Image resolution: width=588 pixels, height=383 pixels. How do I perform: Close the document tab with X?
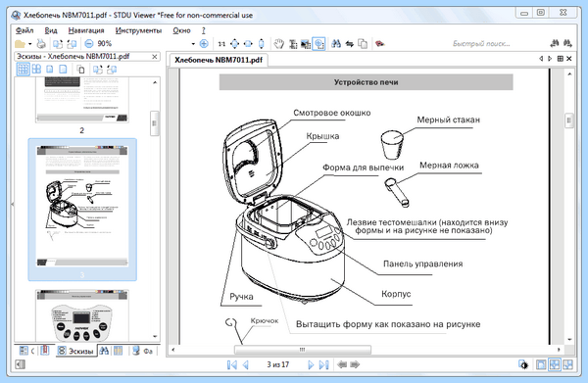pos(569,59)
